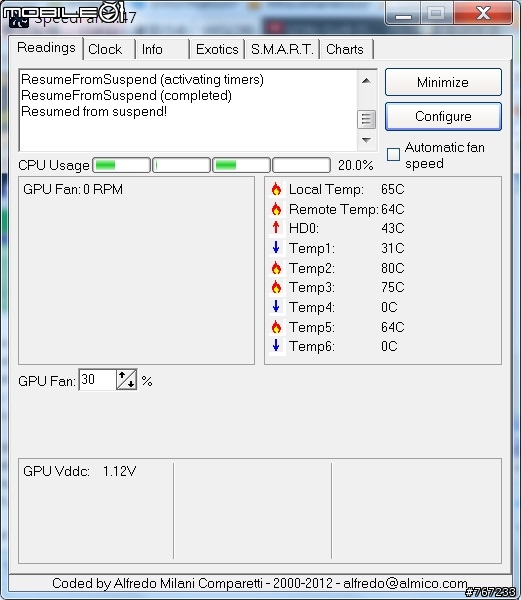Click the Temp2 80C value
The width and height of the screenshot is (521, 600).
(x=392, y=268)
